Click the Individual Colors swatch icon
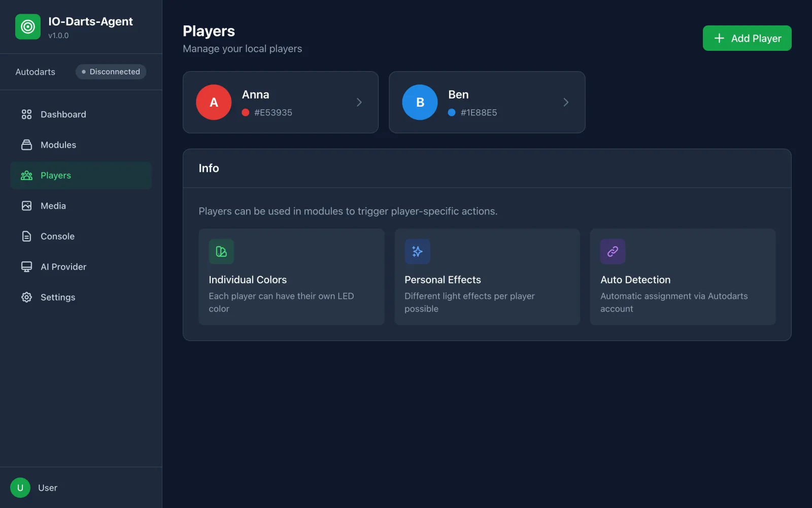The image size is (812, 508). pyautogui.click(x=221, y=251)
